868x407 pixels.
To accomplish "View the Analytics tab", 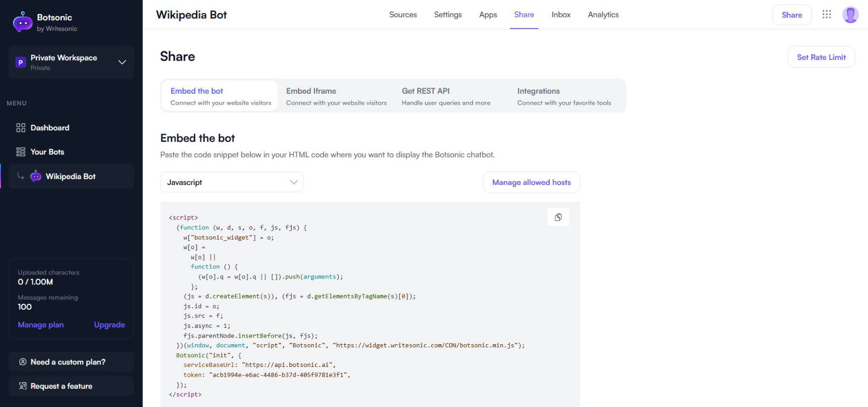I will pos(603,14).
